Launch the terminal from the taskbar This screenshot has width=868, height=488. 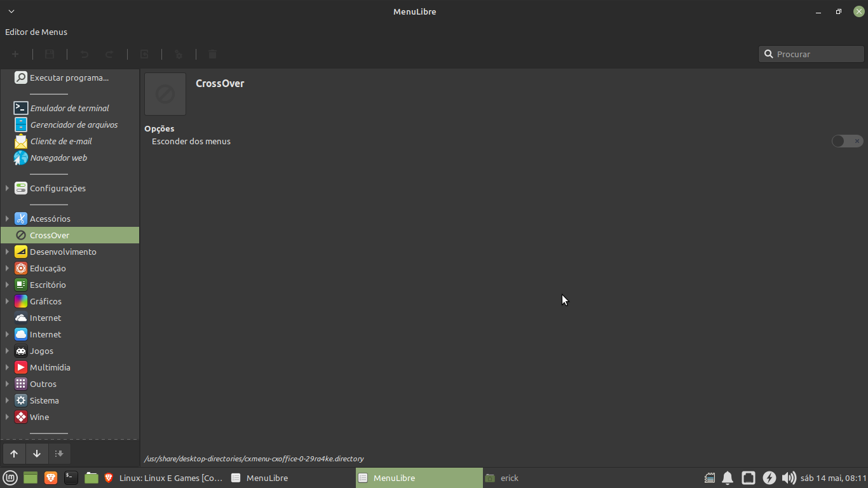tap(71, 478)
